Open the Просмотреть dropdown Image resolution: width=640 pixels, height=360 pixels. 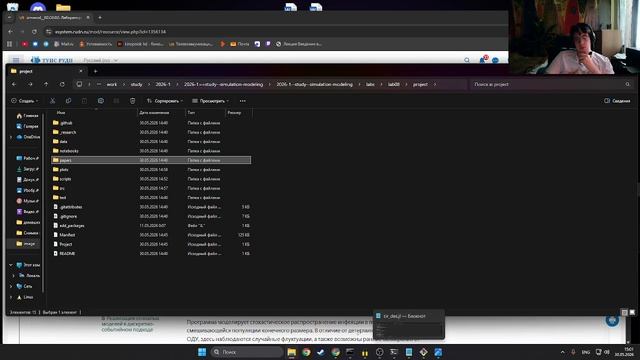(x=210, y=101)
